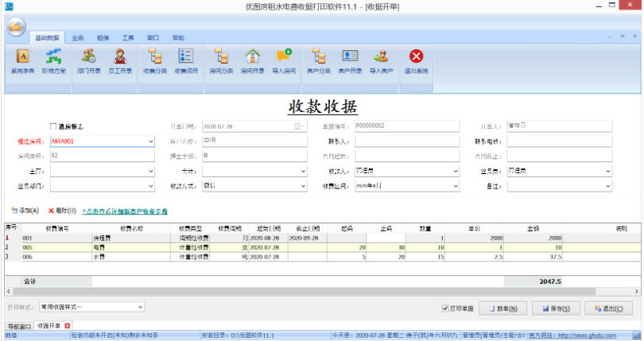The width and height of the screenshot is (644, 341).
Task: Click the horizontal scrollbar under the table
Action: (x=304, y=291)
